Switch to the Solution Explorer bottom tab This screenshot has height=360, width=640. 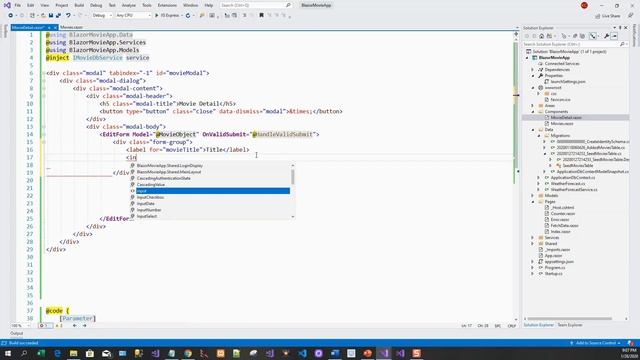click(x=539, y=325)
